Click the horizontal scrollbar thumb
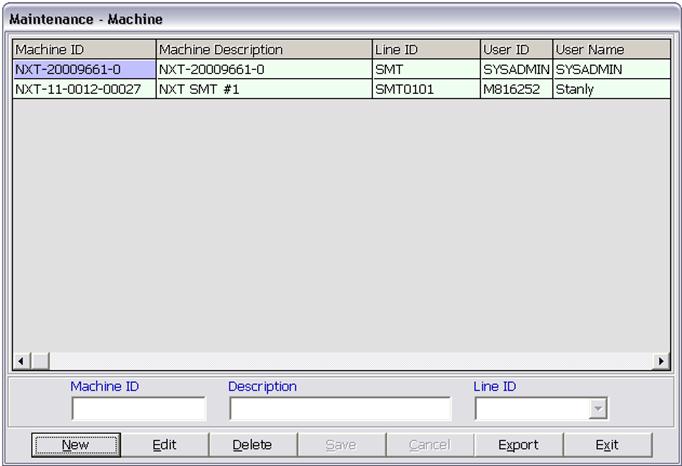Image resolution: width=682 pixels, height=466 pixels. pos(40,361)
